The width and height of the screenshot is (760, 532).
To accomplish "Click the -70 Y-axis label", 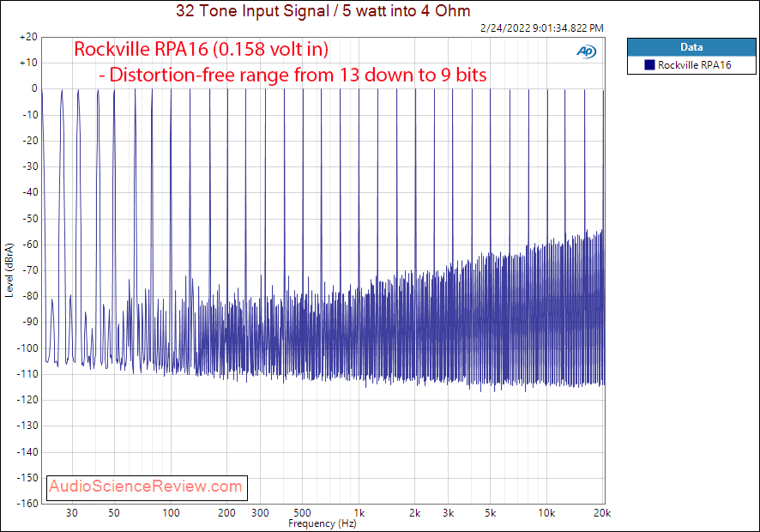I will coord(30,270).
